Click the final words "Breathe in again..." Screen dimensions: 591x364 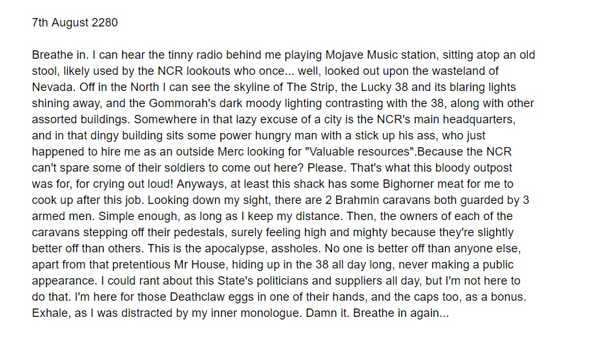[x=401, y=314]
